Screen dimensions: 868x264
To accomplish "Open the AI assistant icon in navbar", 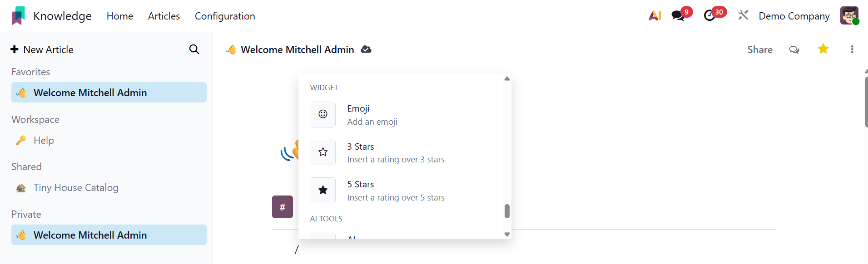I will (x=655, y=16).
